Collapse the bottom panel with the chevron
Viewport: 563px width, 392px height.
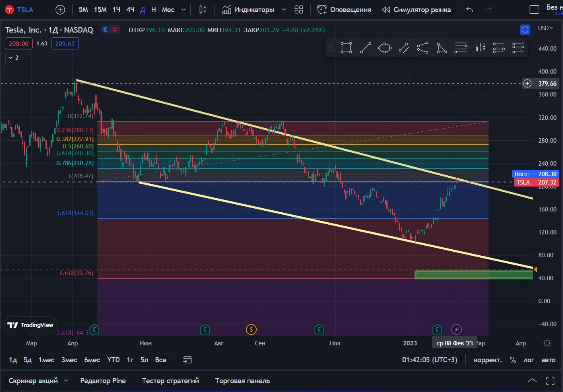pyautogui.click(x=532, y=380)
